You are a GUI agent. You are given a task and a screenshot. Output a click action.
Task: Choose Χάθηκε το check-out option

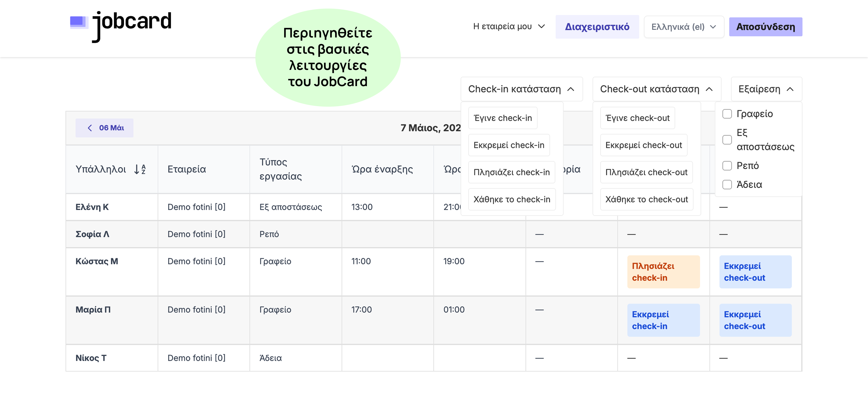(646, 199)
